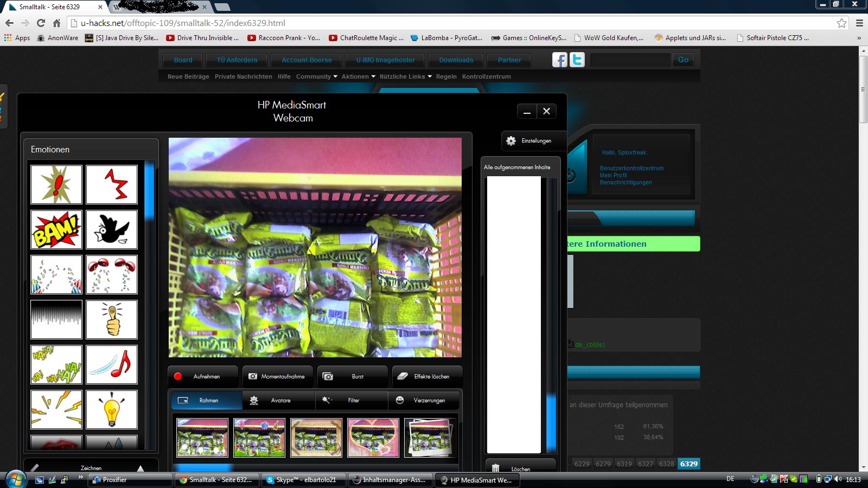
Task: Choose the red music note emotion
Action: coord(111,365)
